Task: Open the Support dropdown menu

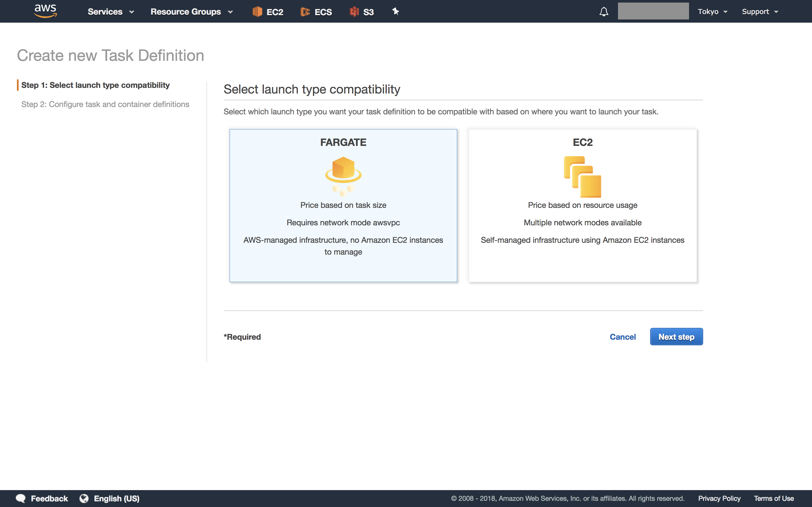Action: (760, 12)
